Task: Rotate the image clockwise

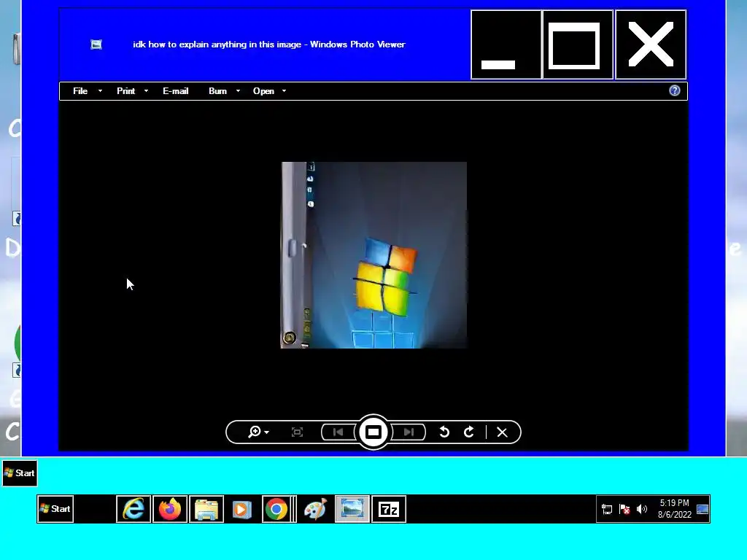Action: click(469, 432)
